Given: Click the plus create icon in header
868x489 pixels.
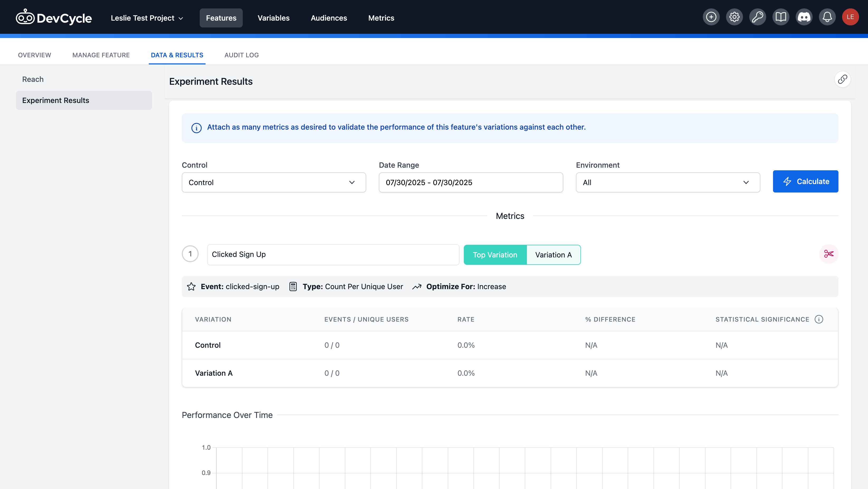Looking at the screenshot, I should coord(711,17).
